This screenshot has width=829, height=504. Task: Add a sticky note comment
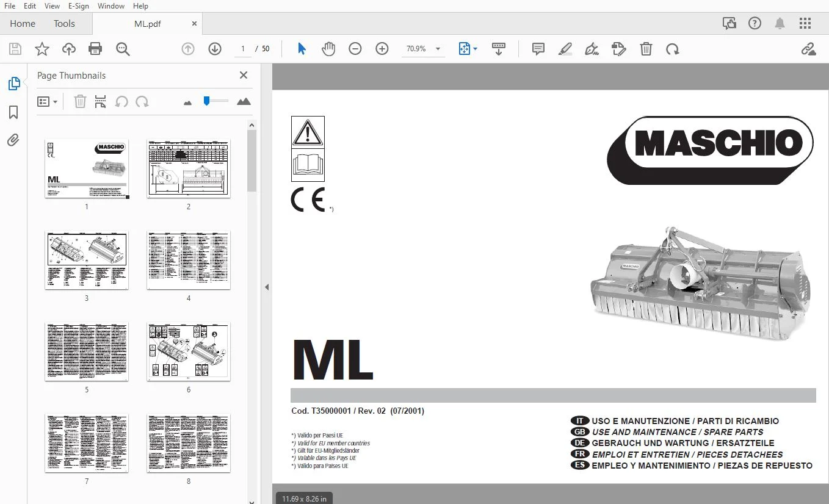pyautogui.click(x=538, y=49)
